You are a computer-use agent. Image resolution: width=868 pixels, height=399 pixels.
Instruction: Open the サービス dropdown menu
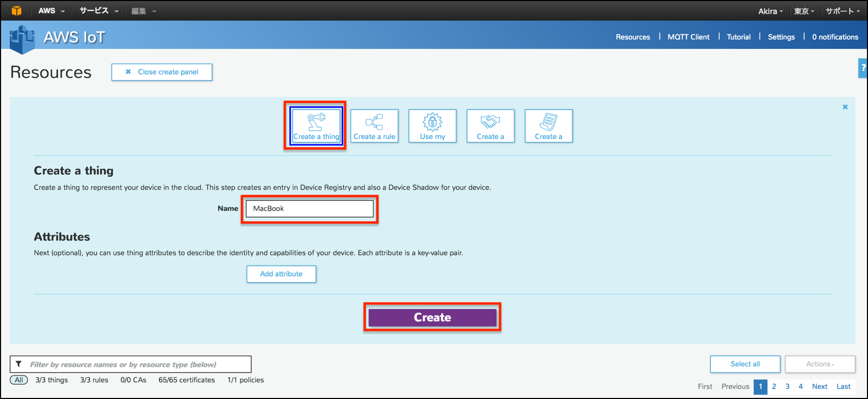99,11
